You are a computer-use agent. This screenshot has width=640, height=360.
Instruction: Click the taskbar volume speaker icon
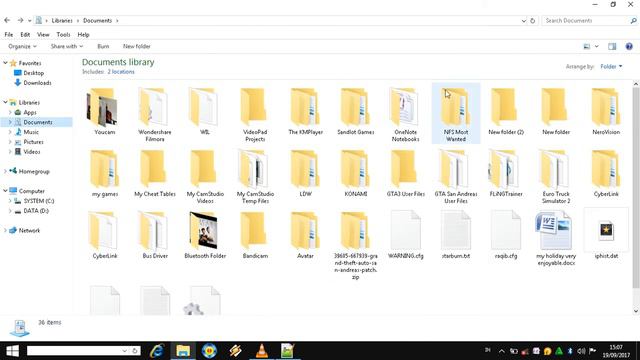tap(581, 351)
